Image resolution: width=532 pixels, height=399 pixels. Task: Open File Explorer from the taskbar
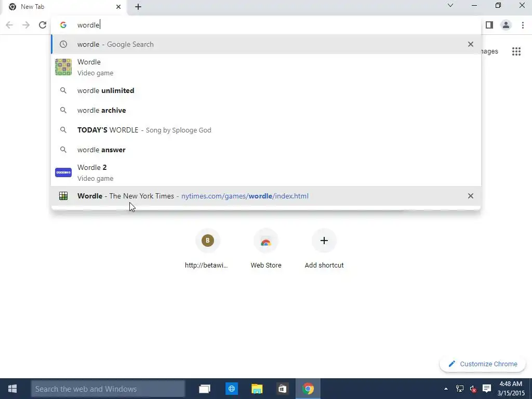pos(257,389)
